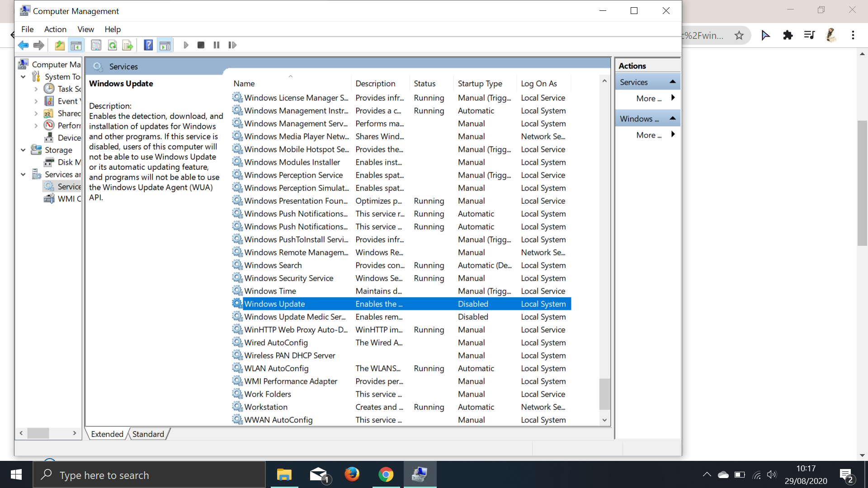The height and width of the screenshot is (488, 868).
Task: Click the taskbar search box
Action: (149, 475)
